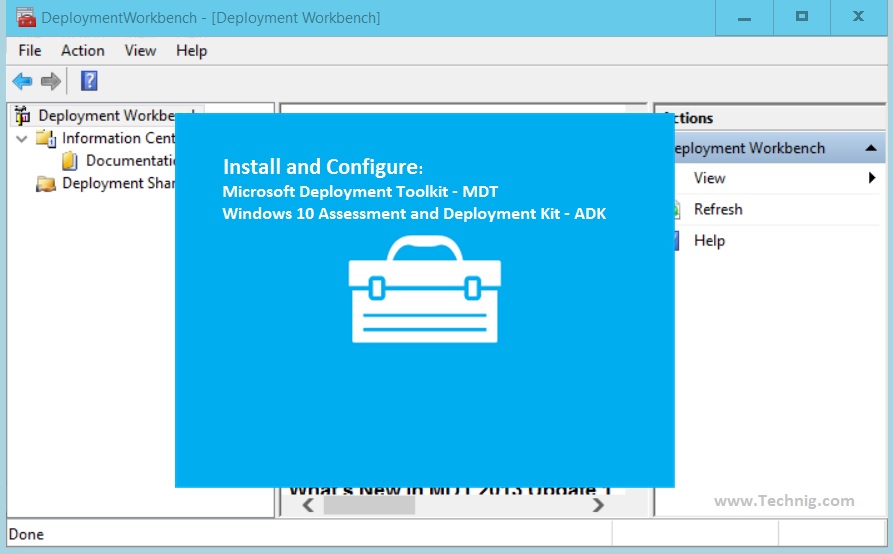
Task: Click the Documentation node icon
Action: 69,161
